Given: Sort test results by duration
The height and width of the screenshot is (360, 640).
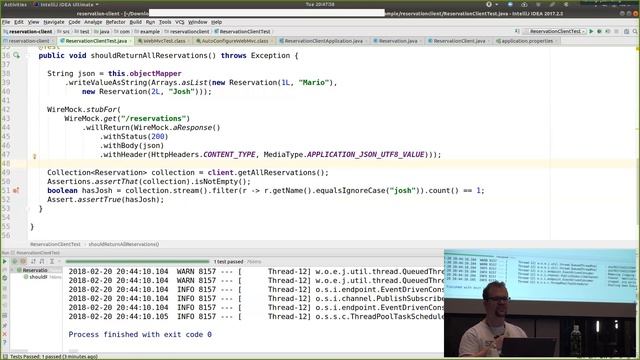Looking at the screenshot, I should [42, 261].
